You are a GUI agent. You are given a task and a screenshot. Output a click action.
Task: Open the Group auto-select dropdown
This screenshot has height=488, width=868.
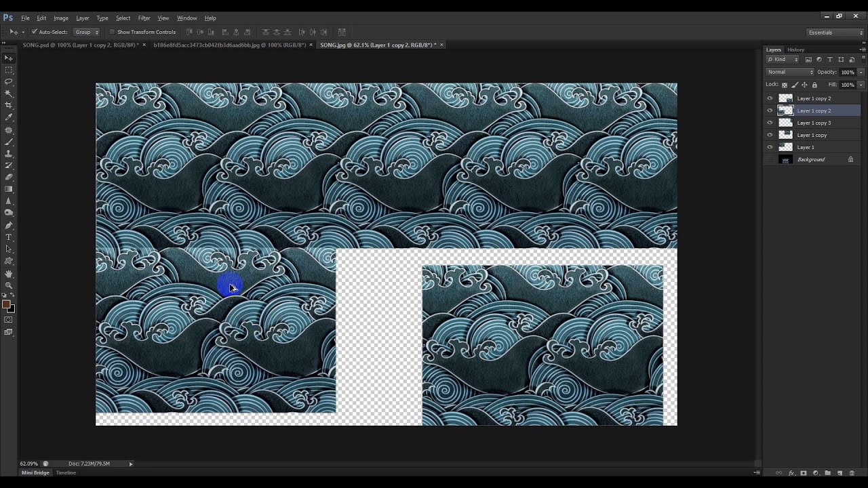pyautogui.click(x=86, y=32)
